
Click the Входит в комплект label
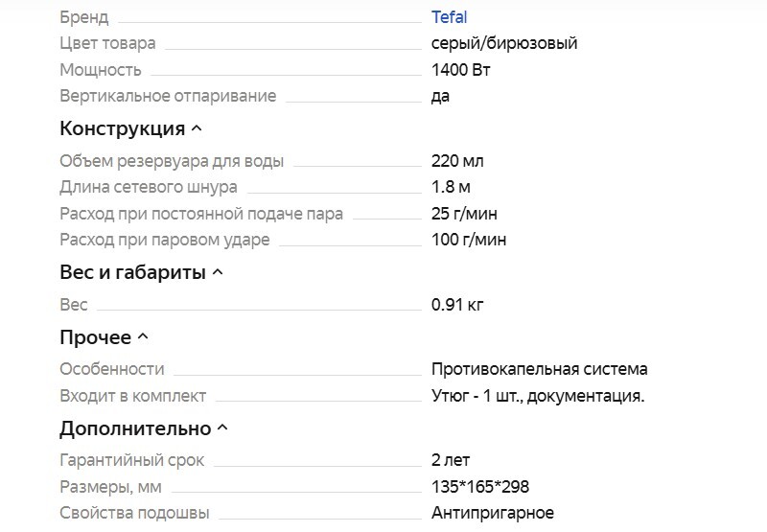click(133, 396)
